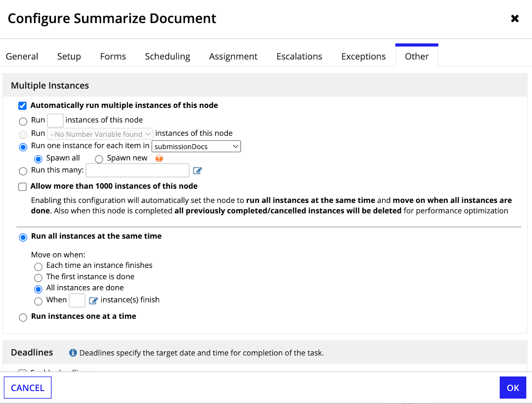The height and width of the screenshot is (404, 532).
Task: Select the Run this many radio button
Action: (x=23, y=171)
